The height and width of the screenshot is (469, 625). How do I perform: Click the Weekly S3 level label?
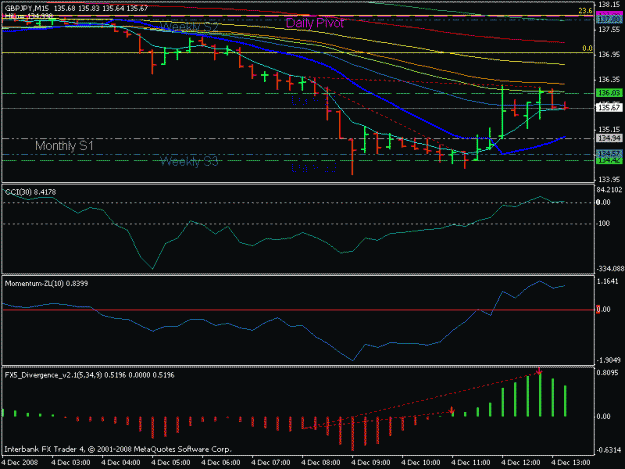(189, 162)
